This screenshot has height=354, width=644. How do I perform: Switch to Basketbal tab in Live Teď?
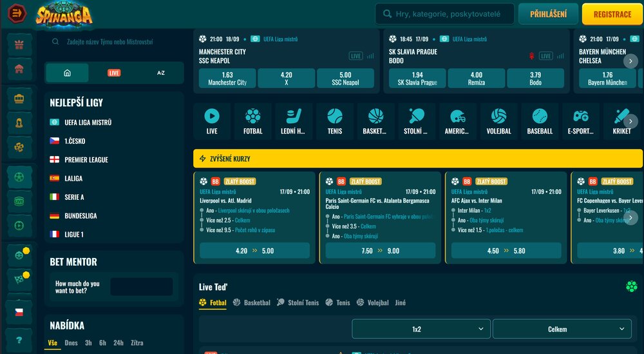tap(252, 302)
